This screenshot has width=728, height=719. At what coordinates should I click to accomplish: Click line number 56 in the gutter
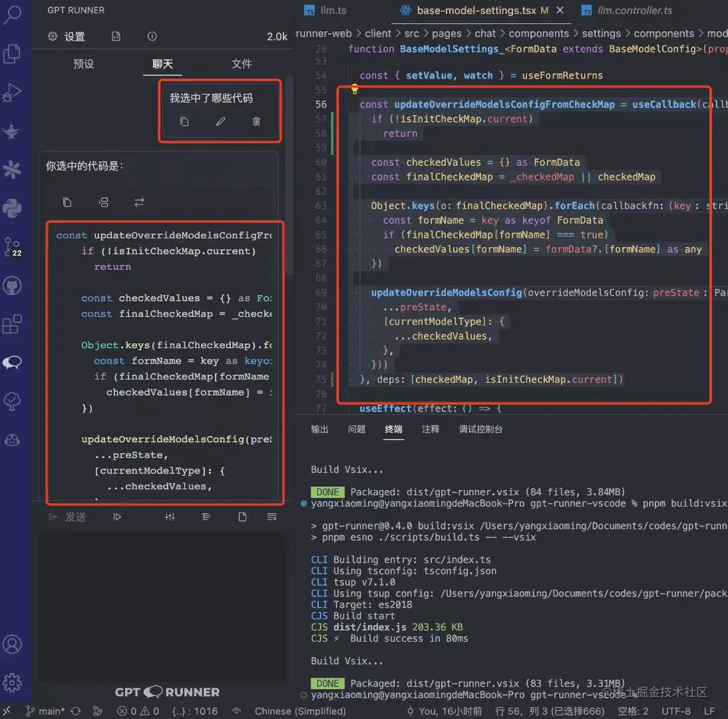[321, 104]
